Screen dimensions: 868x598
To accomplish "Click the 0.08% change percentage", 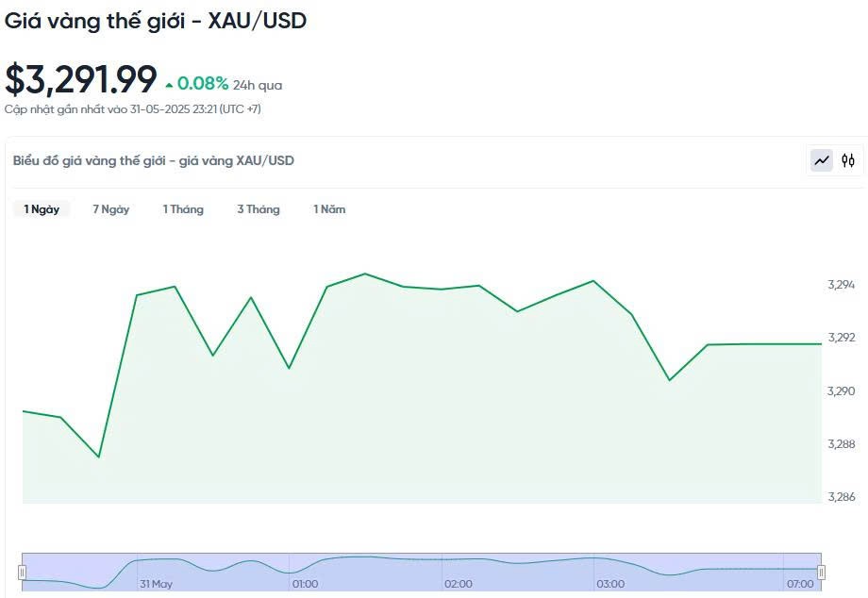I will point(203,84).
